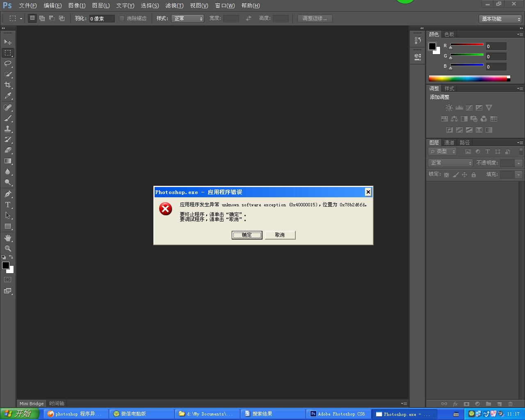Expand the toolbox double-arrow at top

point(3,28)
